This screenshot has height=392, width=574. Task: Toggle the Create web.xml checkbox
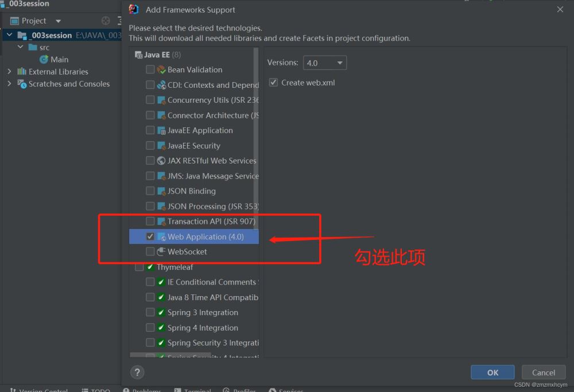pyautogui.click(x=273, y=82)
